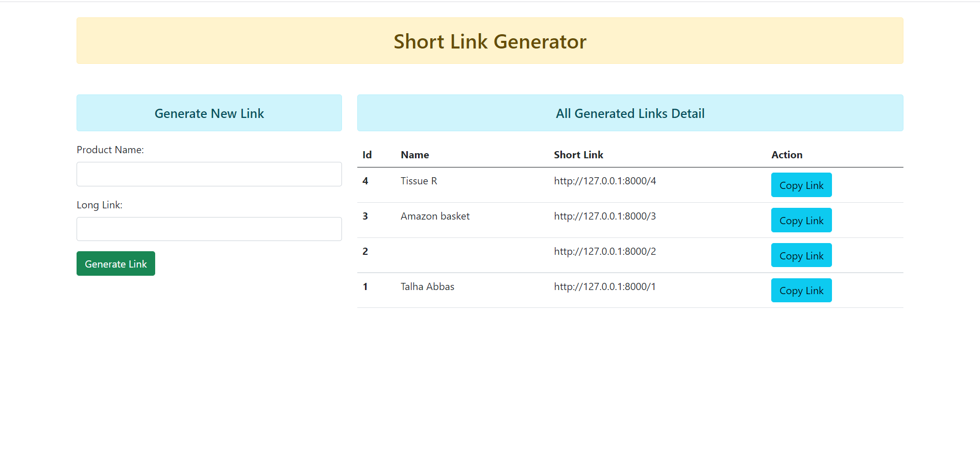Select the short link ending in /1
The height and width of the screenshot is (457, 980).
605,287
